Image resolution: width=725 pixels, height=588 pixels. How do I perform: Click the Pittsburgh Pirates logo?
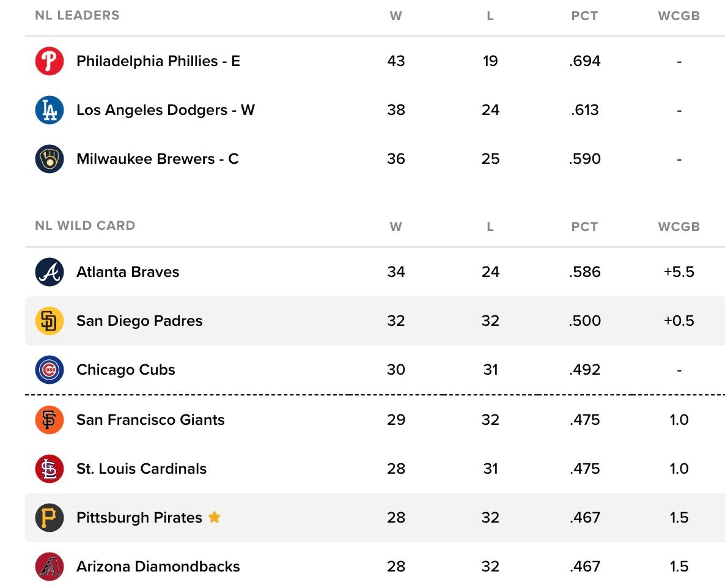(50, 518)
